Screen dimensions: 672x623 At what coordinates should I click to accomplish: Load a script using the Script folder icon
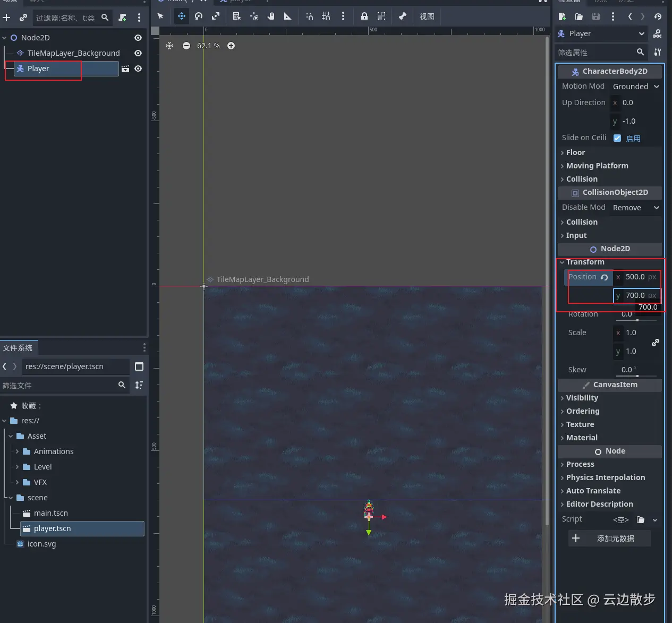641,520
